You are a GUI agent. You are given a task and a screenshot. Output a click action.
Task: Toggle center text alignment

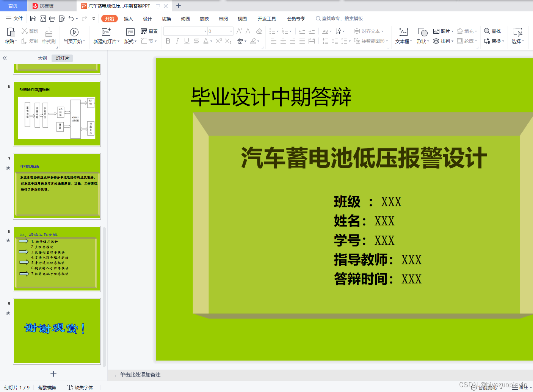pos(283,41)
